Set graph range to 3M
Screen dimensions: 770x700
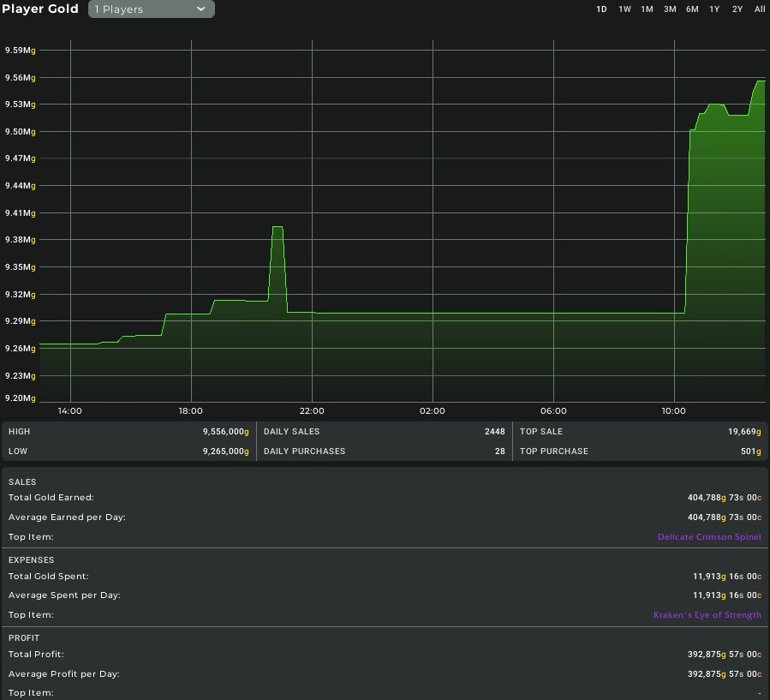click(x=670, y=9)
